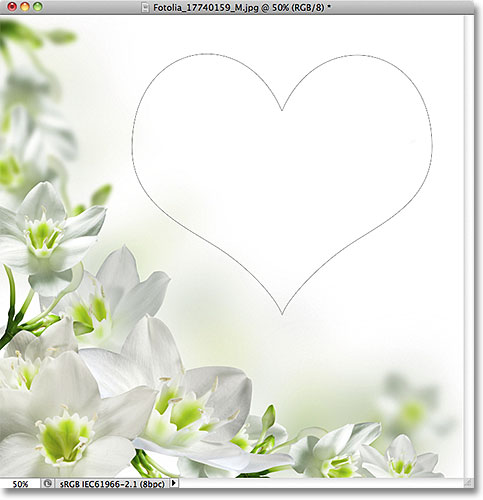483x500 pixels.
Task: Click the green zoom window button
Action: [38, 7]
